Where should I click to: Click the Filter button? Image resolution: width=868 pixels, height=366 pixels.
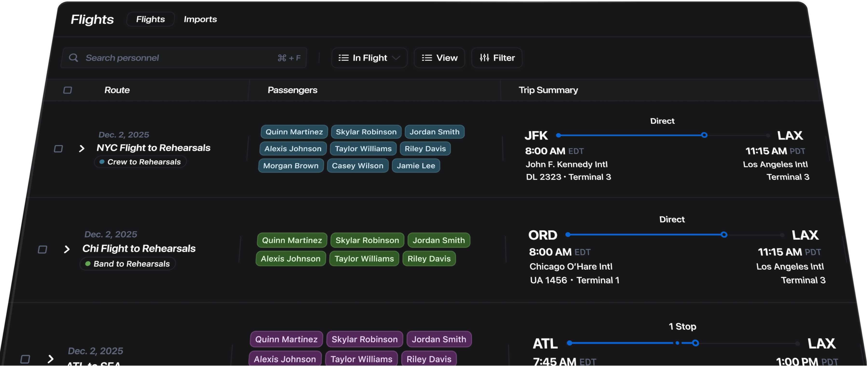497,58
